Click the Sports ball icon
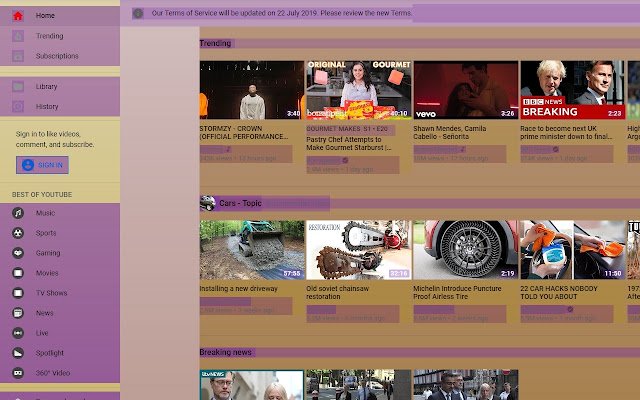The image size is (640, 400). click(18, 233)
